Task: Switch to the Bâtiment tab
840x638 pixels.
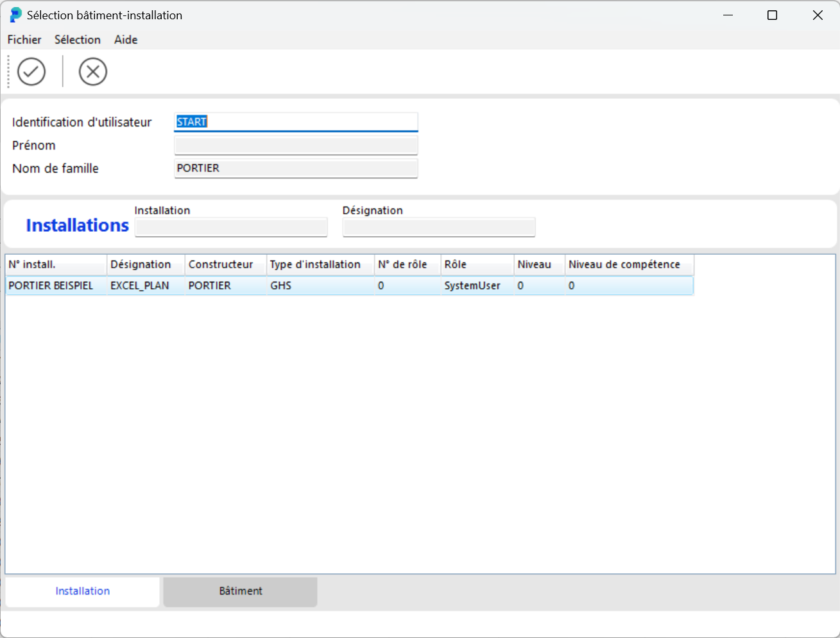Action: click(241, 591)
